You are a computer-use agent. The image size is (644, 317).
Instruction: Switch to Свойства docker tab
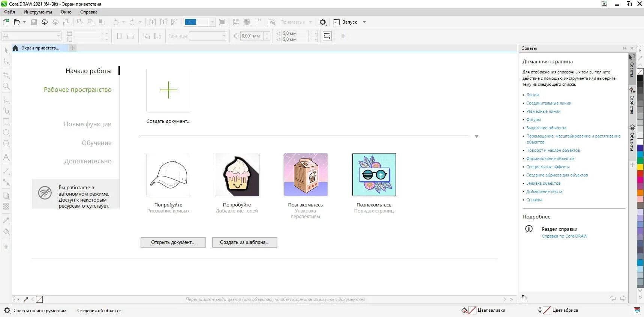pyautogui.click(x=632, y=101)
